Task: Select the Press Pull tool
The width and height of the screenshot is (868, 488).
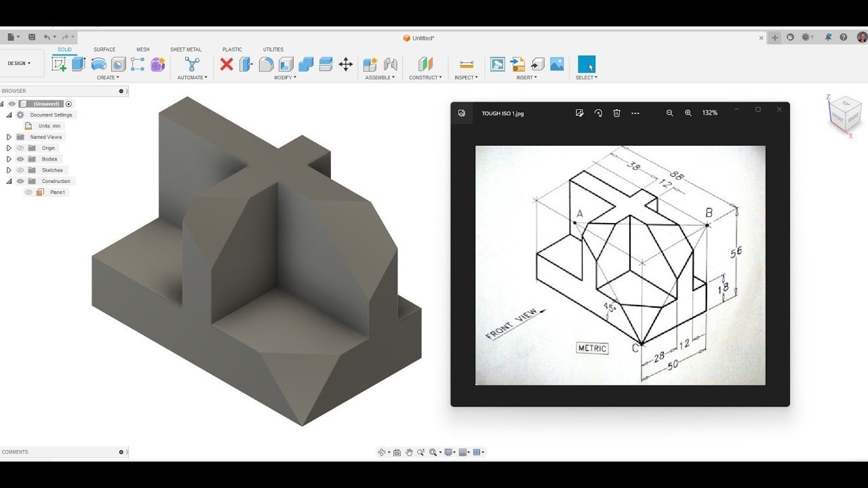Action: pyautogui.click(x=246, y=64)
